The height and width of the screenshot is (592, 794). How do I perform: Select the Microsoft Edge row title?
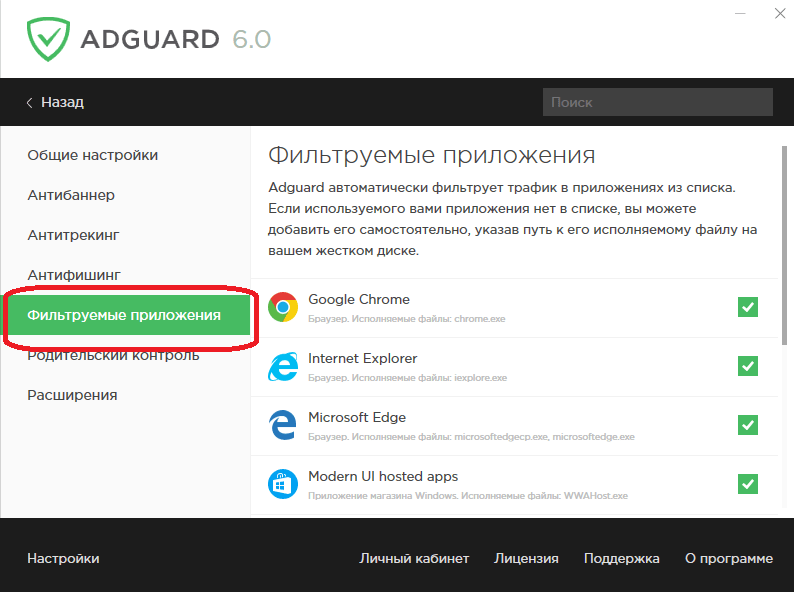coord(357,417)
